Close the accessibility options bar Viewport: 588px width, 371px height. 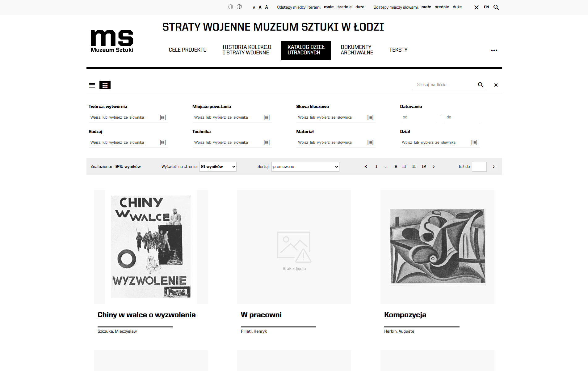coord(477,7)
